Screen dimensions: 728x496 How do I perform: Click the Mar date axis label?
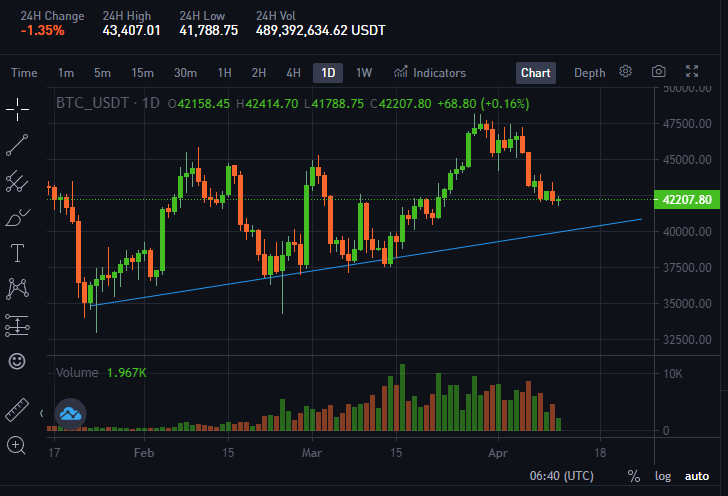pos(312,453)
